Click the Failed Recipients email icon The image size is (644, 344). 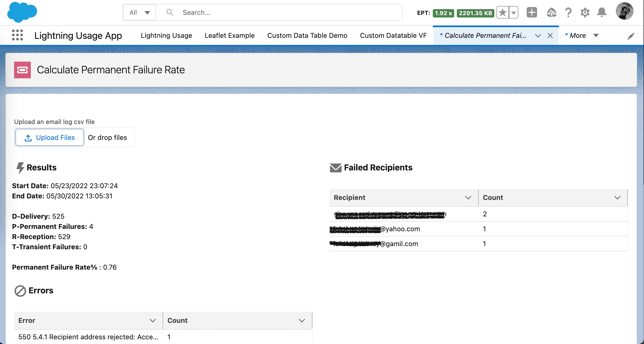tap(336, 168)
